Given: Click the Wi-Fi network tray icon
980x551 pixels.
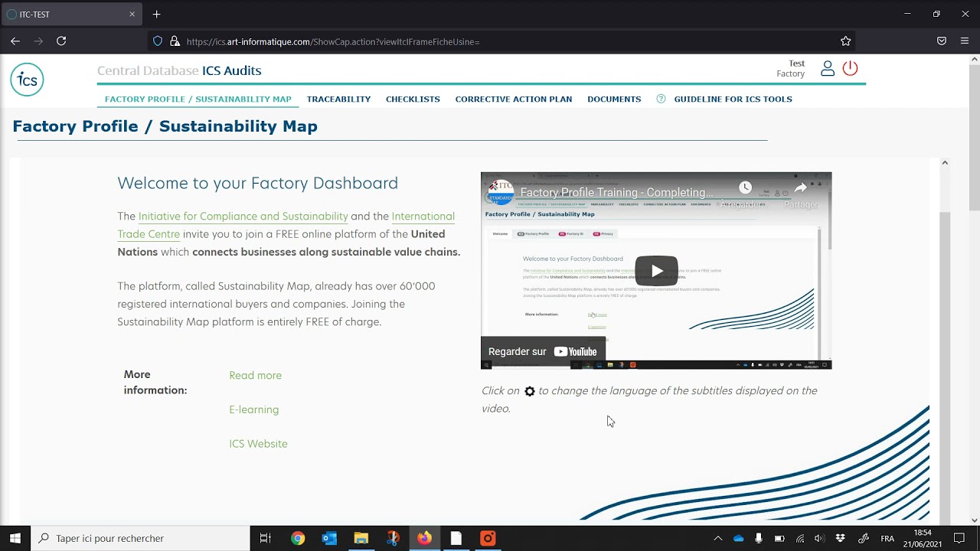Looking at the screenshot, I should coord(800,538).
